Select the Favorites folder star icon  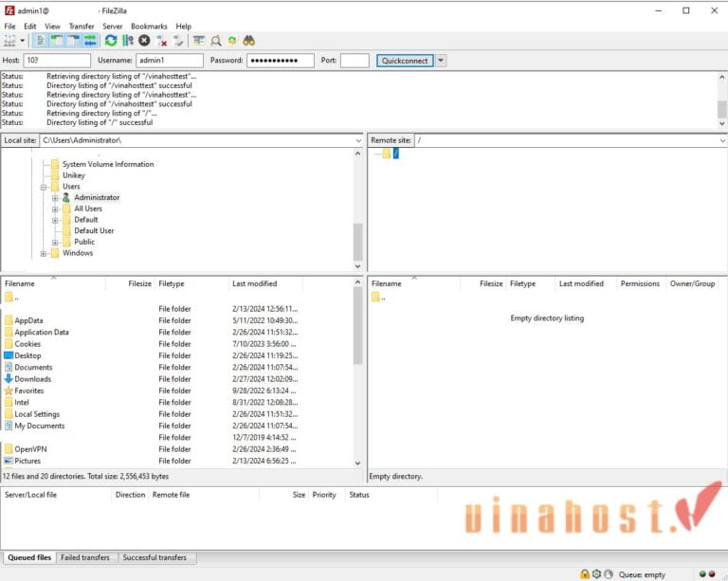coord(9,390)
